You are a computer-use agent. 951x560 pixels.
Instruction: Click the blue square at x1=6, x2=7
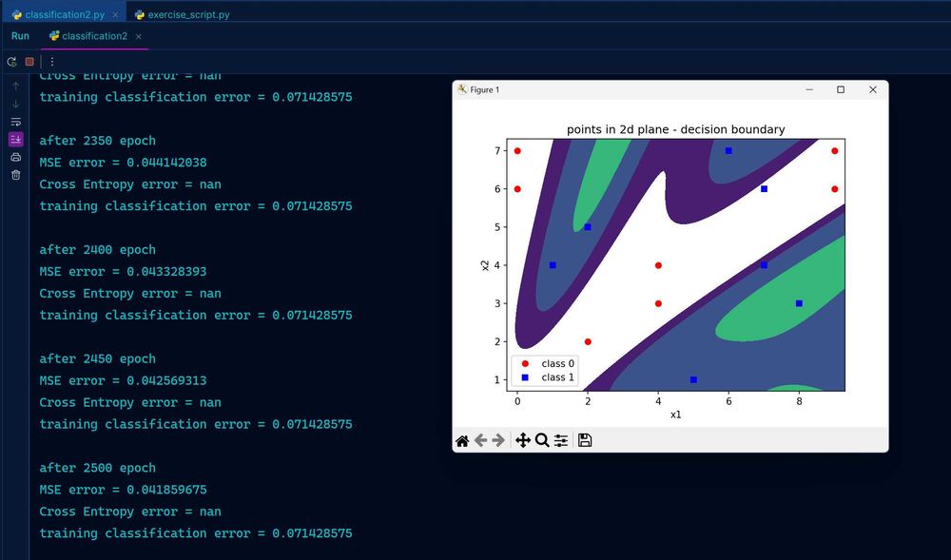click(x=729, y=150)
